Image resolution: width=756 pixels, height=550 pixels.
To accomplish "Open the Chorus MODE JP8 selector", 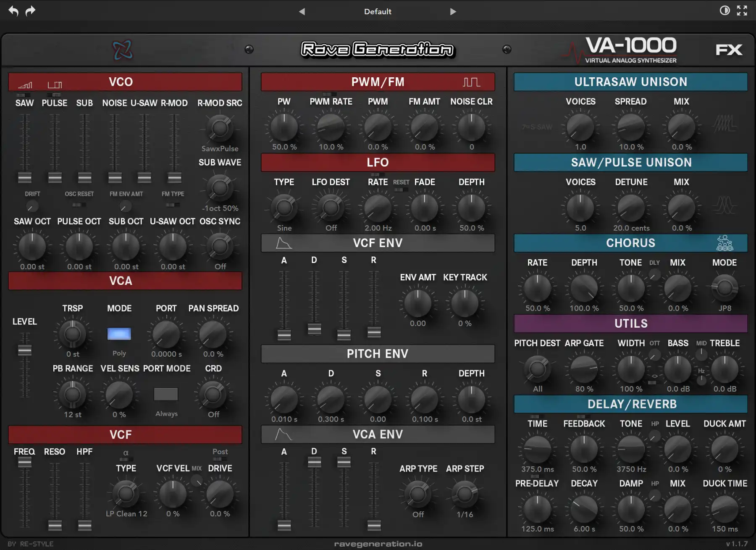I will 724,288.
